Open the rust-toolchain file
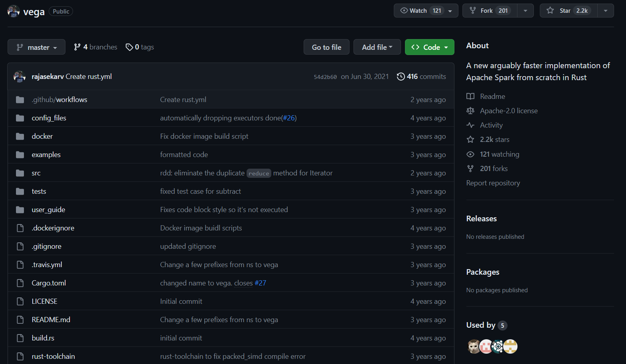The width and height of the screenshot is (626, 364). click(x=53, y=356)
